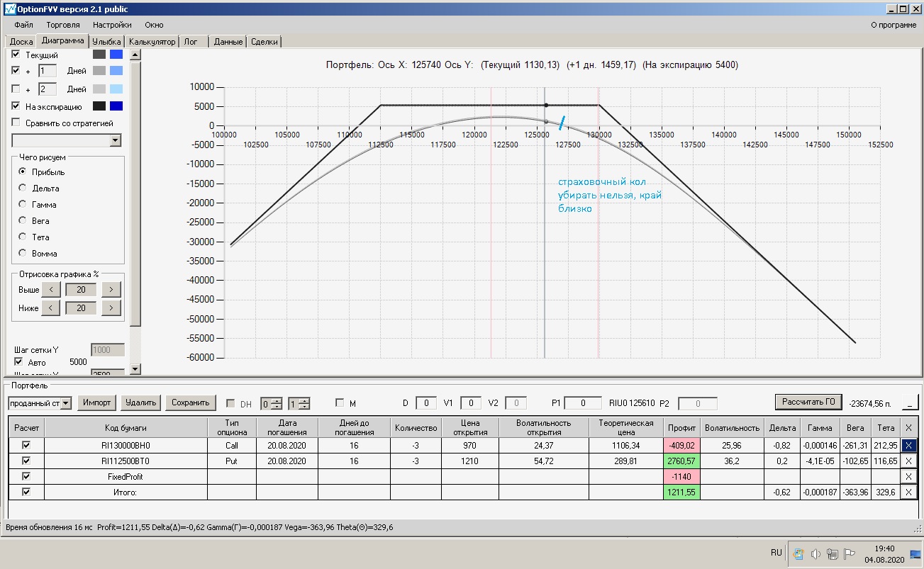The width and height of the screenshot is (924, 569).
Task: Click the network icon in system tray
Action: click(x=832, y=554)
